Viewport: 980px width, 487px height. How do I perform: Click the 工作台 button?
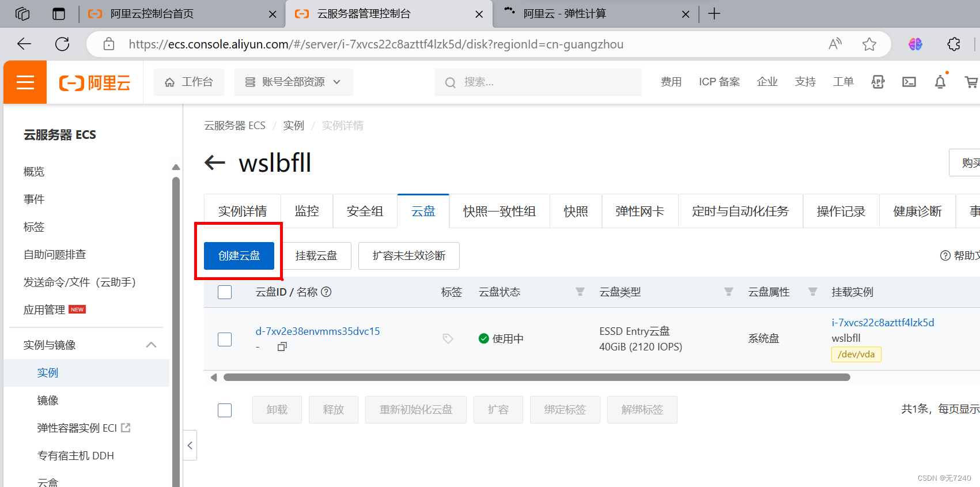pyautogui.click(x=189, y=82)
